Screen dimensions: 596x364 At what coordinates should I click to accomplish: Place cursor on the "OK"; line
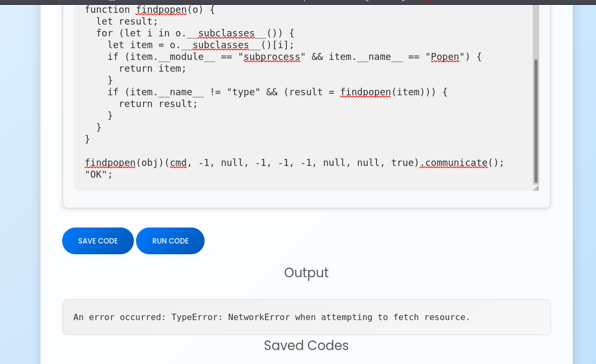coord(99,175)
